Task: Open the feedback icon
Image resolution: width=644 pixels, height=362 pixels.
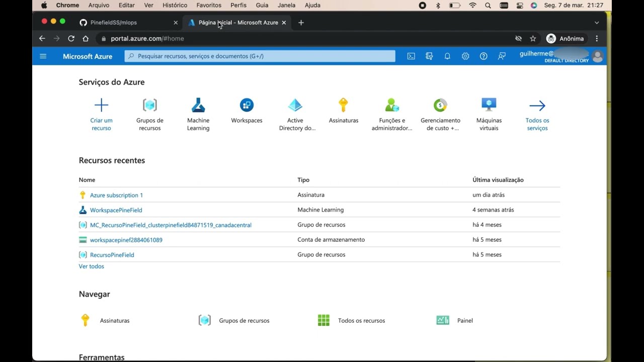Action: click(502, 56)
